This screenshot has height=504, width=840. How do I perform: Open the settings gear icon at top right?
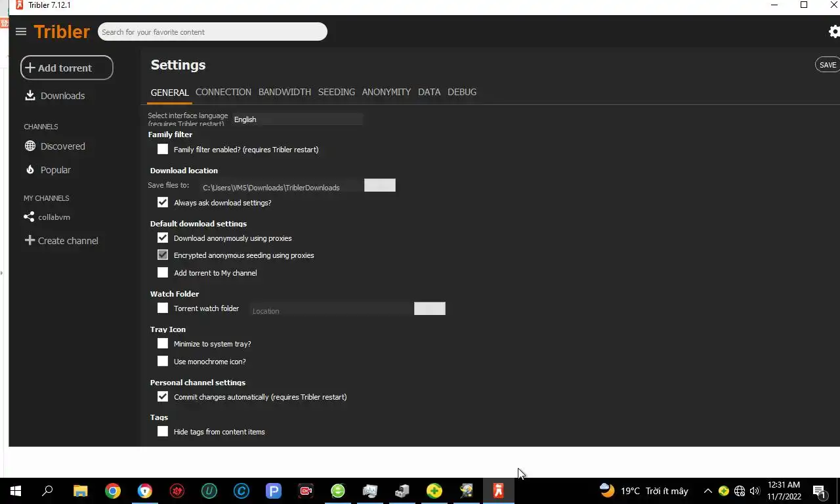click(x=834, y=31)
